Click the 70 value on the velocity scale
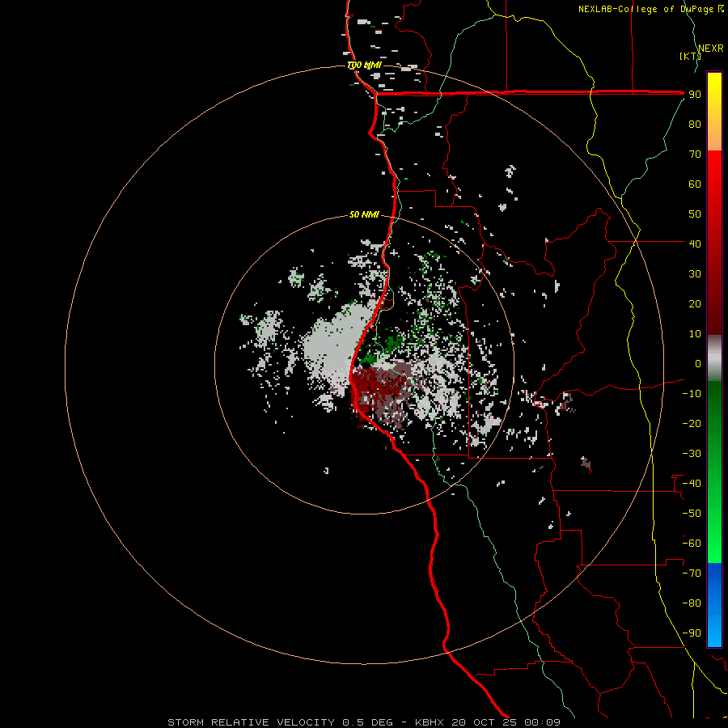 tap(695, 154)
